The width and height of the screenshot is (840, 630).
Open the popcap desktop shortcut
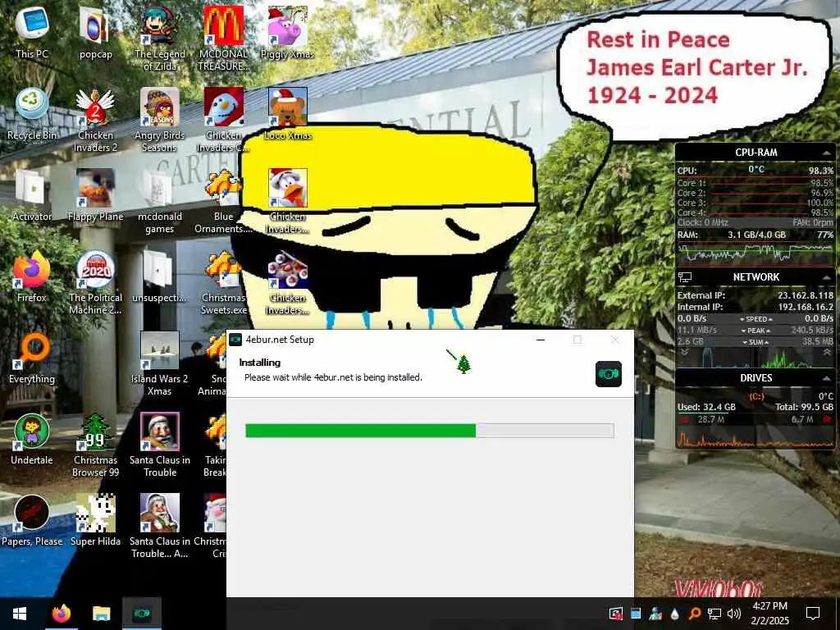pos(95,33)
